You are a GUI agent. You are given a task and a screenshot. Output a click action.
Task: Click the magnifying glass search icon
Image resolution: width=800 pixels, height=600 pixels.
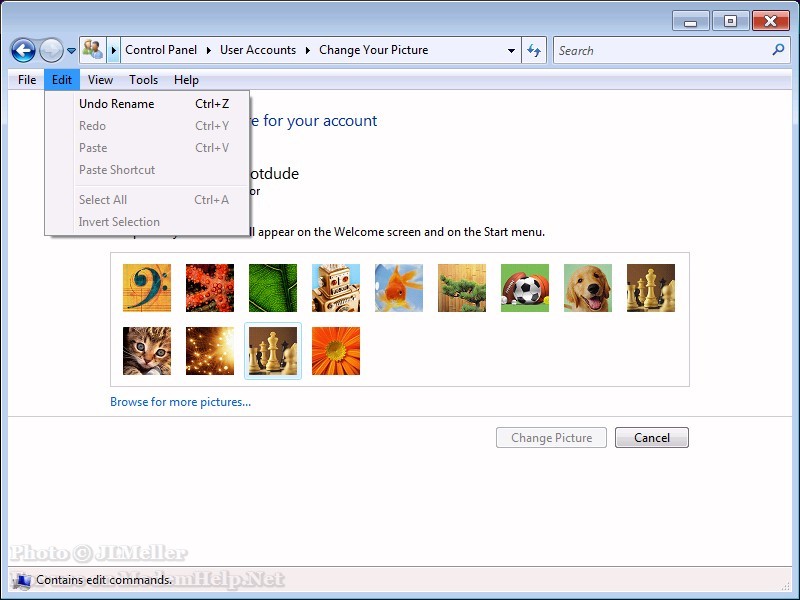click(778, 49)
